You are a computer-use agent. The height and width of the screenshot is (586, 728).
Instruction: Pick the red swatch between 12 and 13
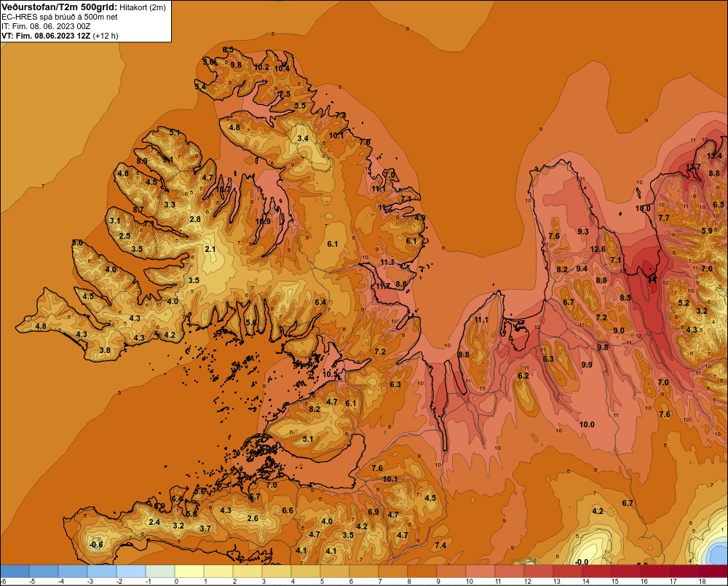pos(538,571)
